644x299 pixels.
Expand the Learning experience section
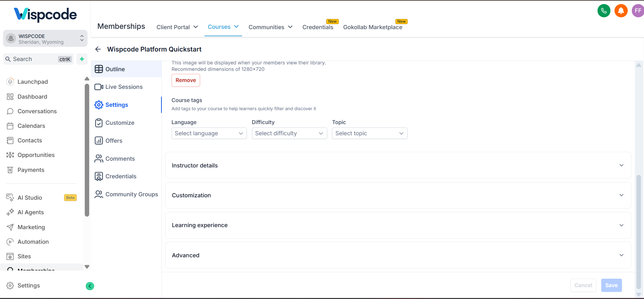click(398, 225)
